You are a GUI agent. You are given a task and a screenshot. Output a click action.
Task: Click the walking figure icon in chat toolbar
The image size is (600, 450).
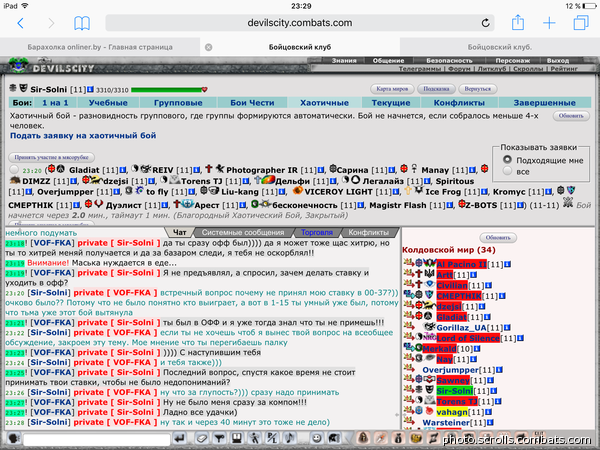coord(254,438)
